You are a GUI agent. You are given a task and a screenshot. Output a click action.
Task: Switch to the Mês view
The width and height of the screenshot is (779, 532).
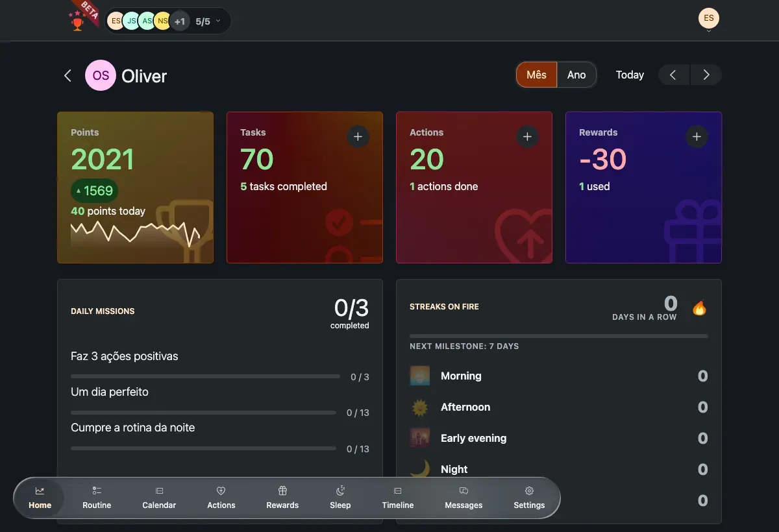(536, 75)
